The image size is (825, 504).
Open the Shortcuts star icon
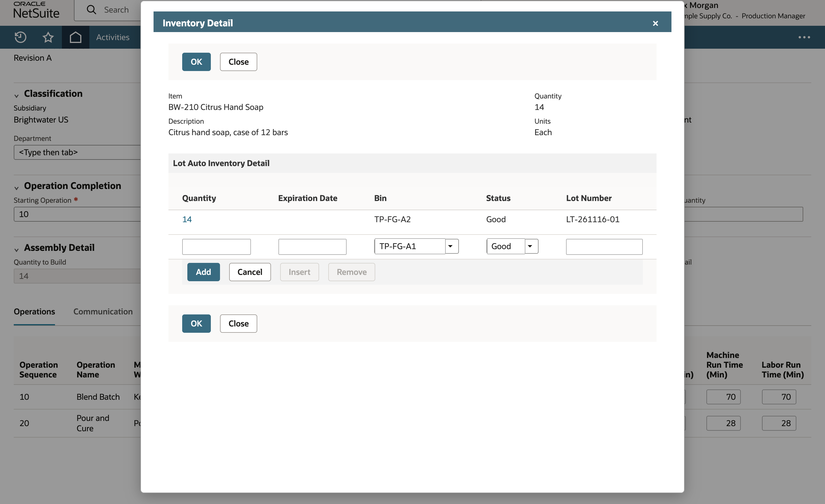[x=48, y=37]
